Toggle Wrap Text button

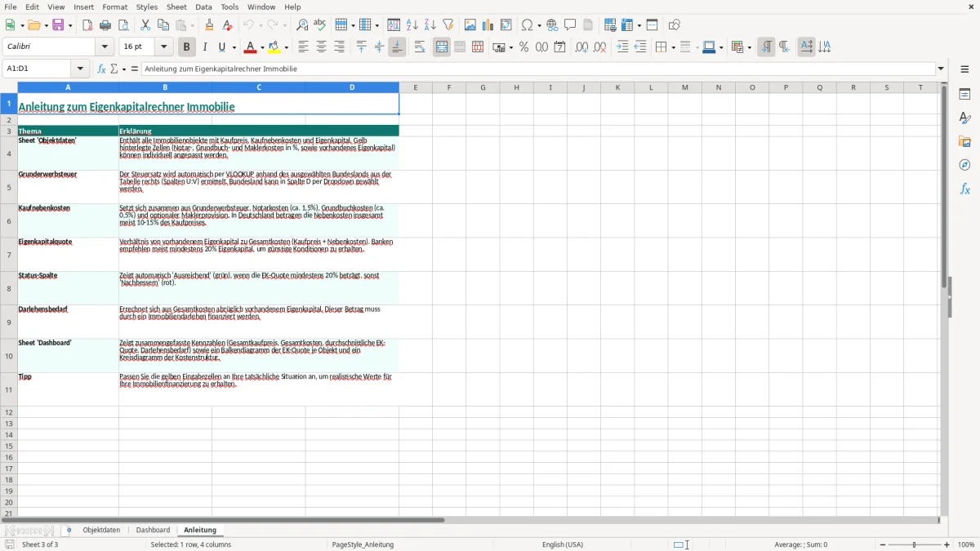tap(420, 47)
